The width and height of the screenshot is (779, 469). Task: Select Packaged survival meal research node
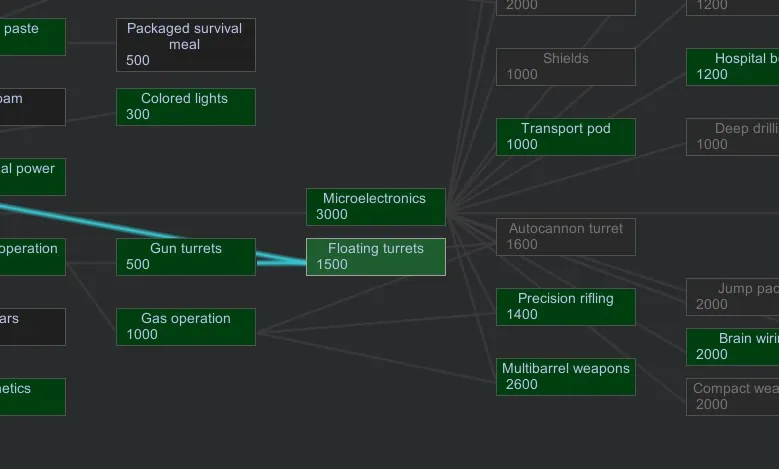pos(185,45)
